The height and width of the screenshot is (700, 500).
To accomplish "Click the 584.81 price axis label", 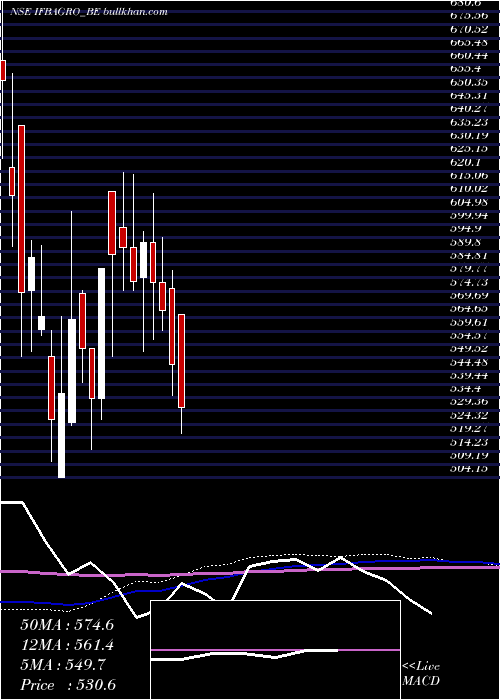I will [x=468, y=255].
